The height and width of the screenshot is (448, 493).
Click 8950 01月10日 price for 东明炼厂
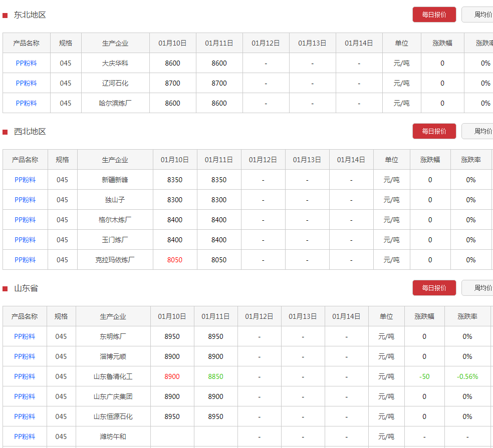172,336
